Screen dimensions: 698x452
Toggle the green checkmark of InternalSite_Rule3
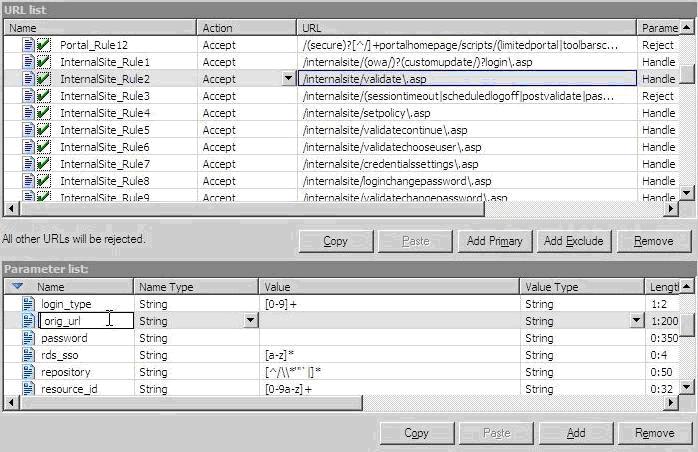[x=44, y=96]
